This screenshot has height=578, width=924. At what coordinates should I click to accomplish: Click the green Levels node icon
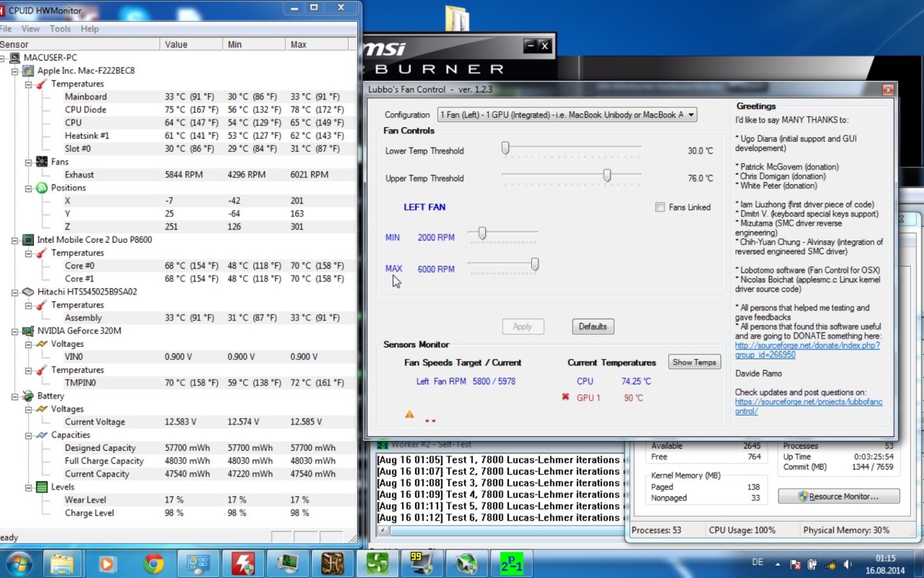point(42,487)
